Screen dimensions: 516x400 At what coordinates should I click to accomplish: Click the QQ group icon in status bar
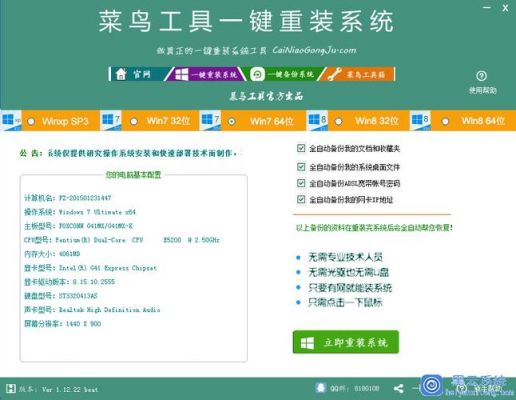coord(321,388)
